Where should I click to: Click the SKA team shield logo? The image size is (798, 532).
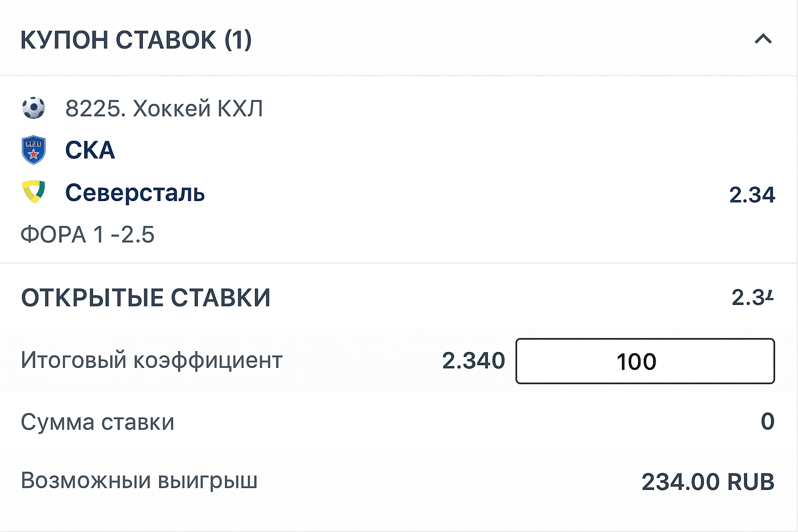pos(34,150)
